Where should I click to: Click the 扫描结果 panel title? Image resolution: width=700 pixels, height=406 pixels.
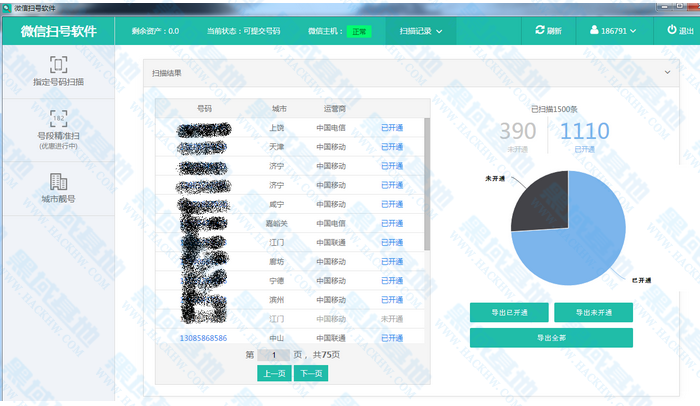167,73
